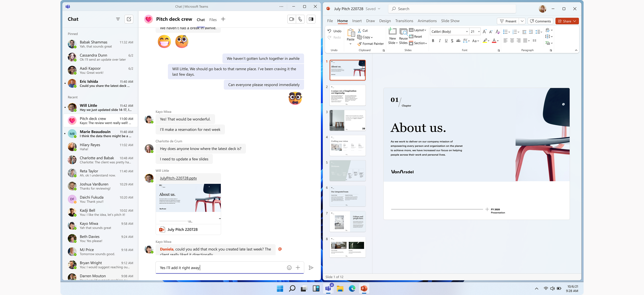The height and width of the screenshot is (295, 644).
Task: Click the Cut icon in PowerPoint ribbon
Action: coord(359,31)
